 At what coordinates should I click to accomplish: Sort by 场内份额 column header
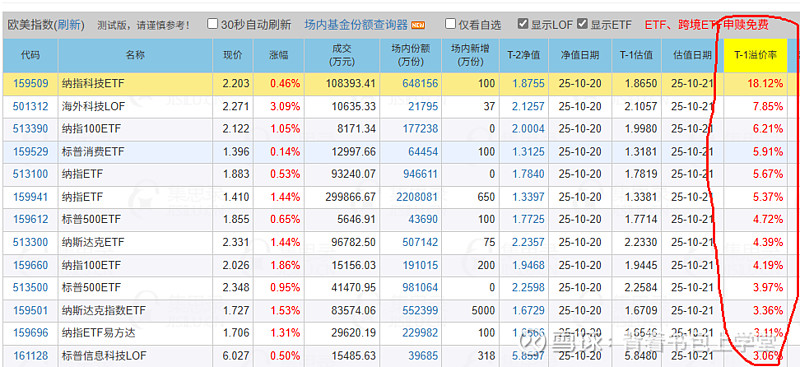coord(411,55)
